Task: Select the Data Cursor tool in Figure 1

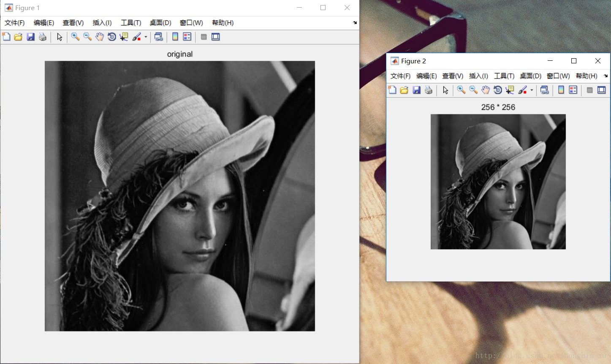Action: [x=124, y=37]
